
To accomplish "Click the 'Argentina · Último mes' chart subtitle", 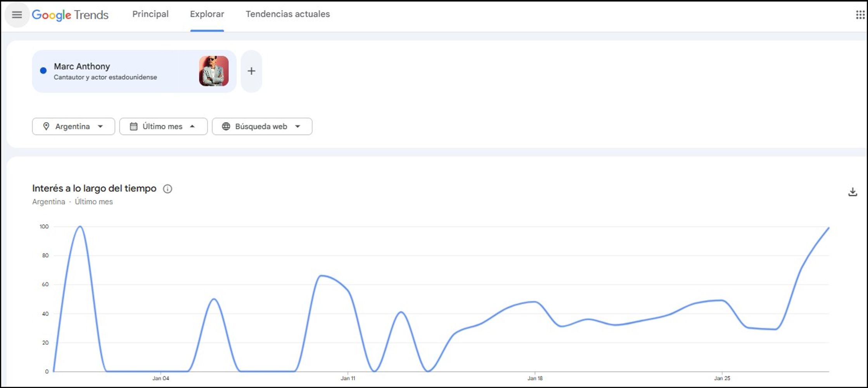I will point(73,202).
